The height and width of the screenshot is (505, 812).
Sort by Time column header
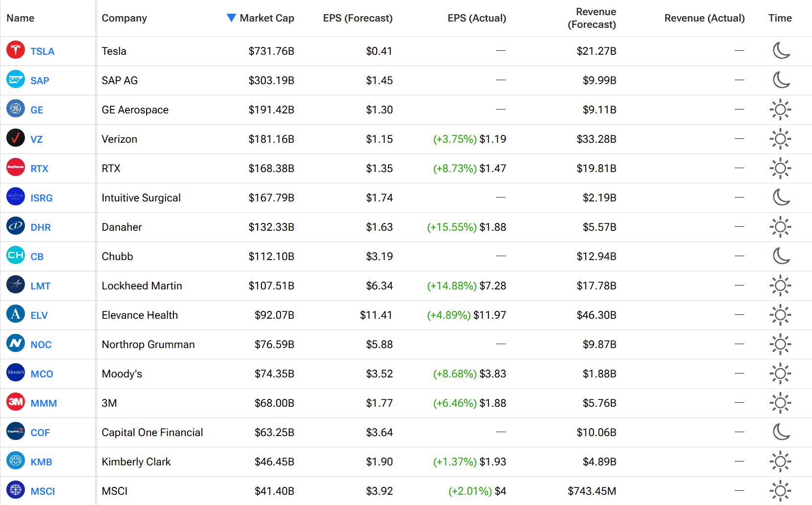[x=780, y=18]
